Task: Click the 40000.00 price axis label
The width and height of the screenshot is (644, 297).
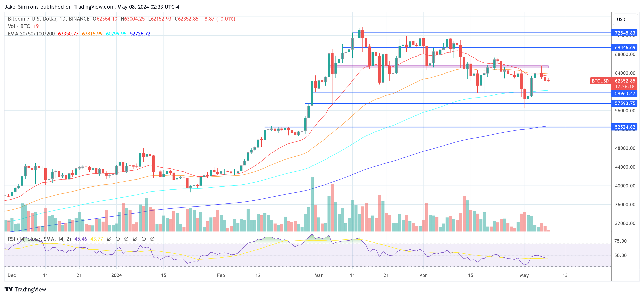Action: point(625,186)
